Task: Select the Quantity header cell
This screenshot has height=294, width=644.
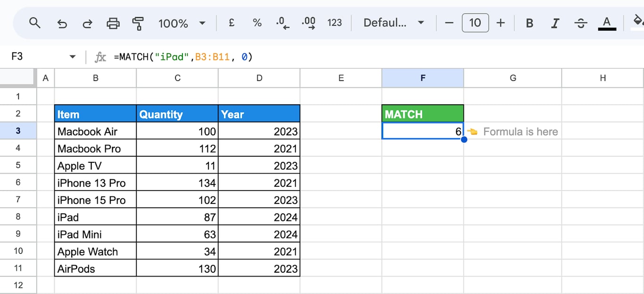Action: click(177, 114)
